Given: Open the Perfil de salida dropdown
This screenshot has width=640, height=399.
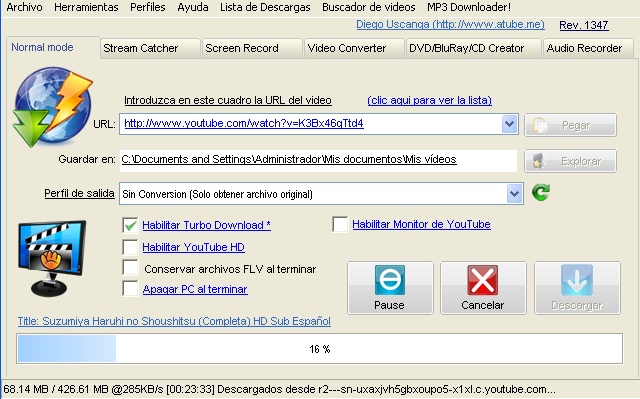Looking at the screenshot, I should [x=514, y=194].
